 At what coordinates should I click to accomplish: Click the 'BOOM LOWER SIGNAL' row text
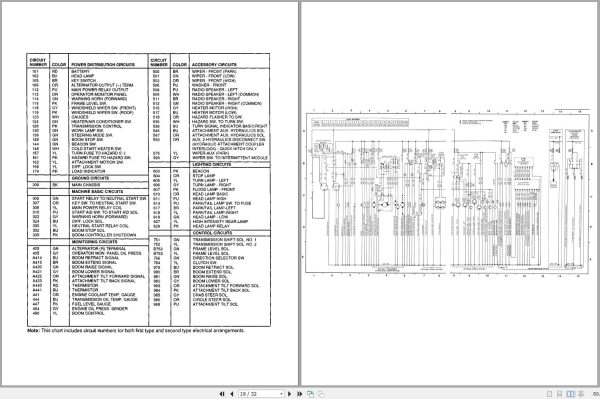pos(93,272)
